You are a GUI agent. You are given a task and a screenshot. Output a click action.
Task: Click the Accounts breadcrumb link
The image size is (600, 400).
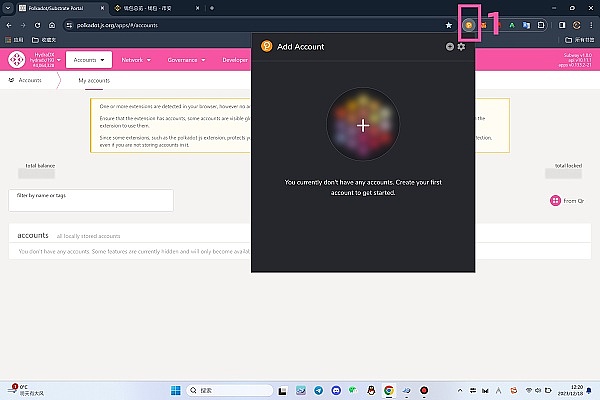(27, 80)
